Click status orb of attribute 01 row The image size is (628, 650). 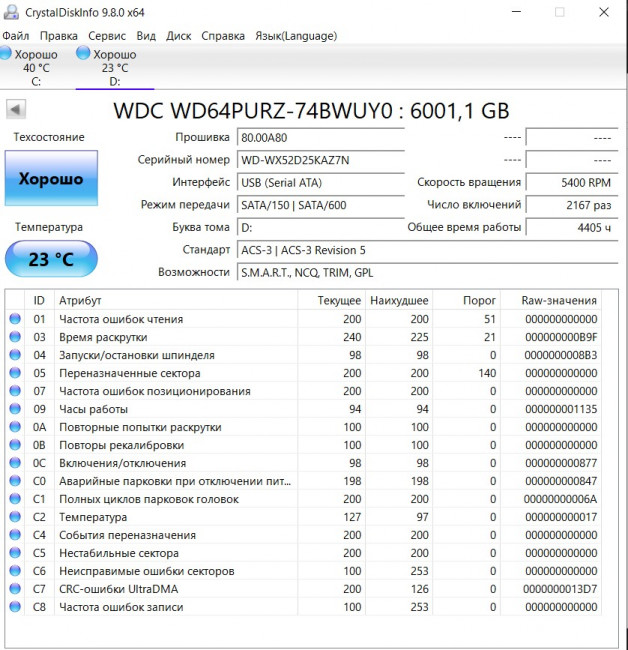click(x=15, y=319)
